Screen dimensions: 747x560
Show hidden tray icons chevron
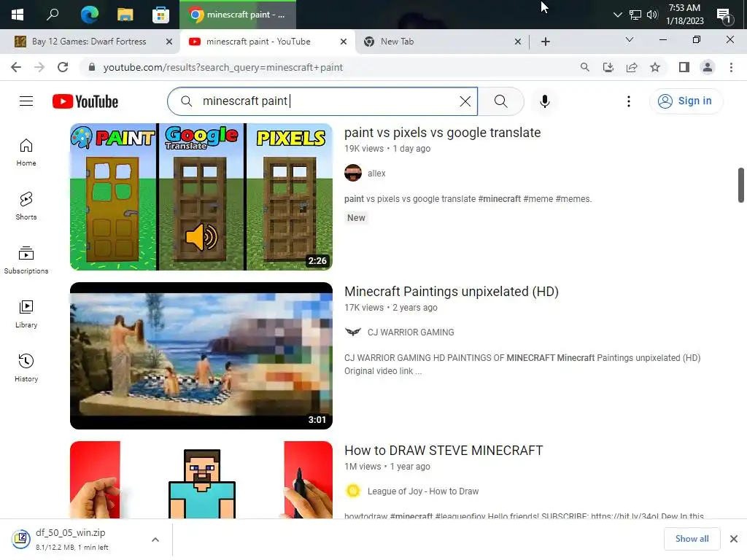[x=617, y=15]
